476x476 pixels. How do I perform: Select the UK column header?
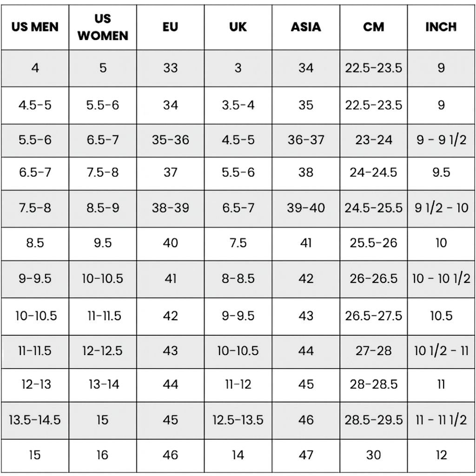click(x=238, y=27)
